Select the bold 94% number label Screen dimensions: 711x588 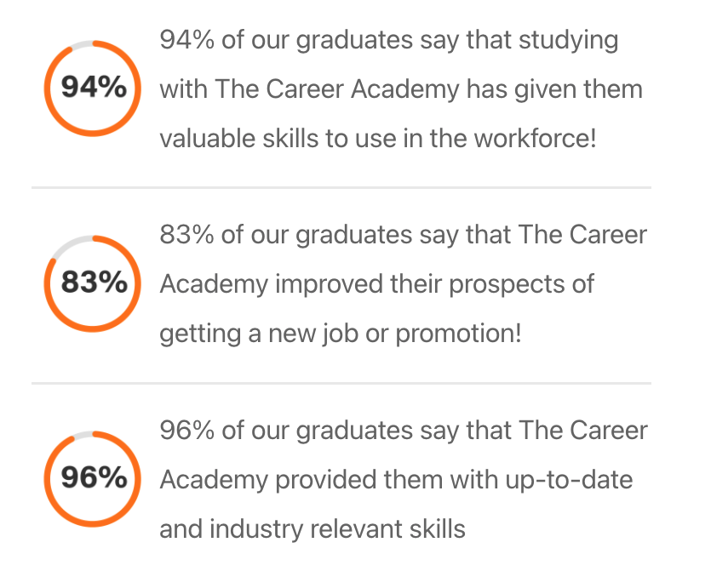94,87
